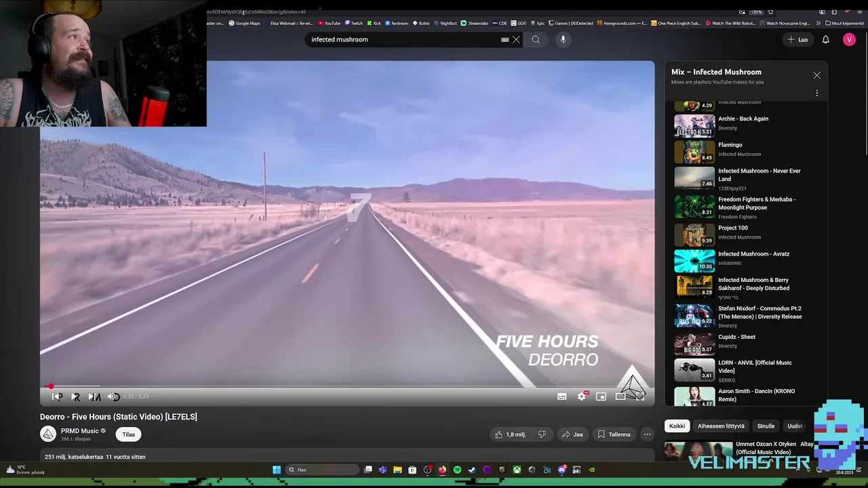
Task: Open File Explorer from taskbar
Action: [x=397, y=470]
